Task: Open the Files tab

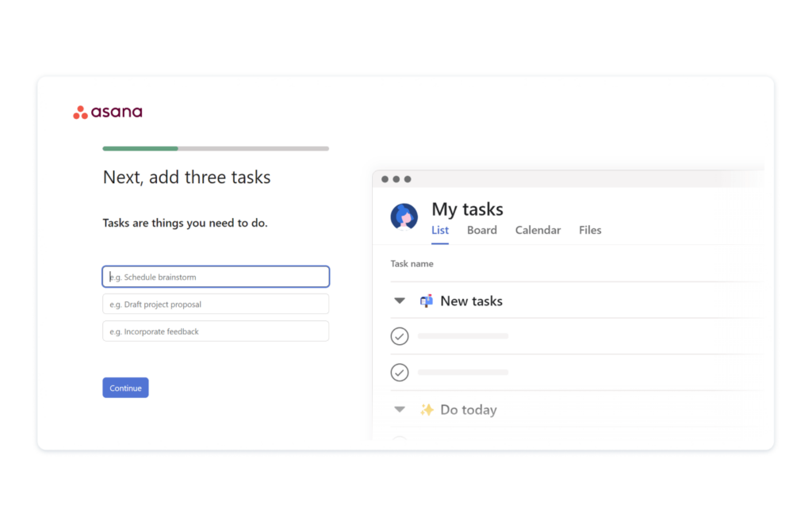Action: [590, 230]
